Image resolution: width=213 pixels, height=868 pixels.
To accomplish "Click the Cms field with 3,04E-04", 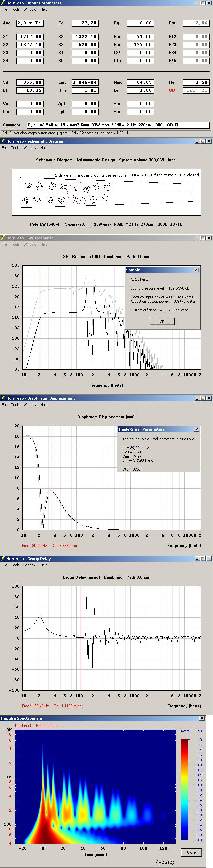I will (x=85, y=83).
